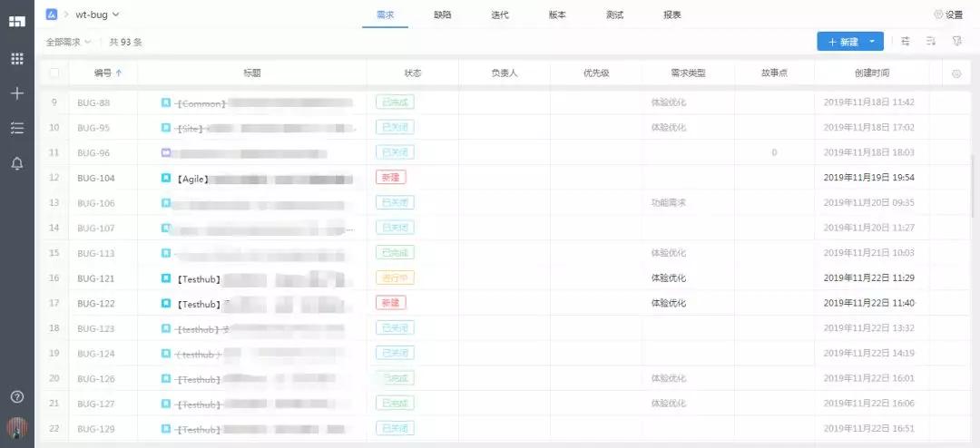Open the BUG-121 【Testhub】 title link
This screenshot has width=980, height=448.
coord(260,278)
